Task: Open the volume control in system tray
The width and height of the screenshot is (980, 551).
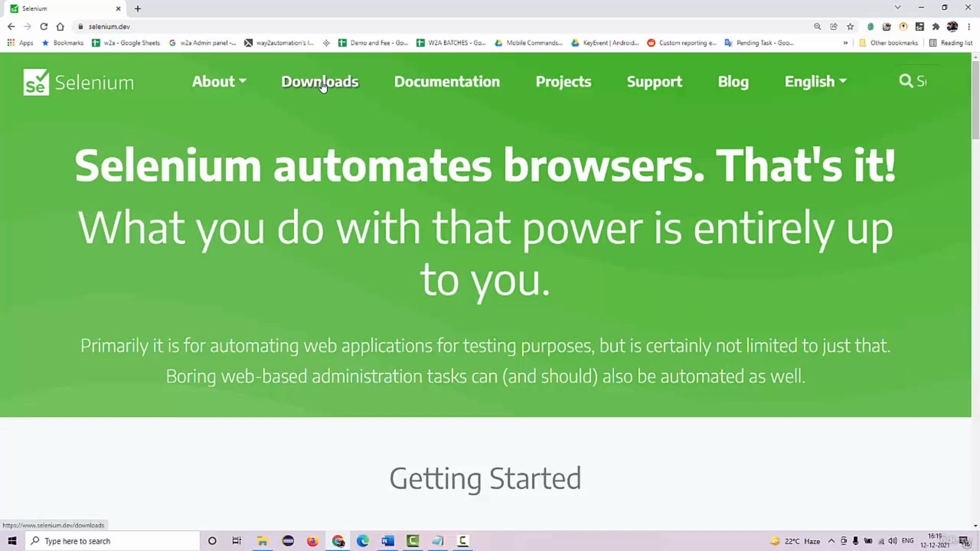Action: 893,541
